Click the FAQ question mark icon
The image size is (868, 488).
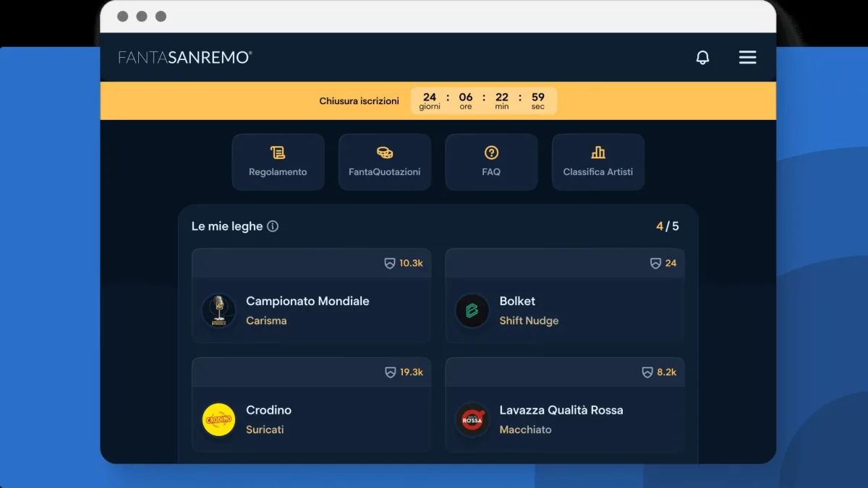pyautogui.click(x=491, y=153)
